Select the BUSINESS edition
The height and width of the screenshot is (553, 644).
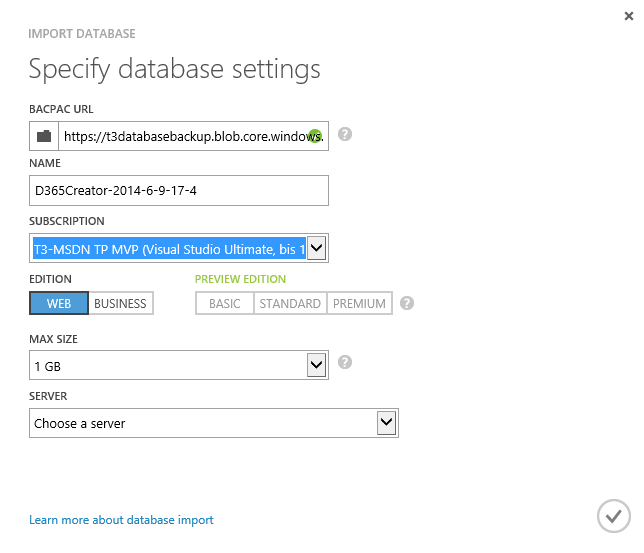(x=120, y=303)
